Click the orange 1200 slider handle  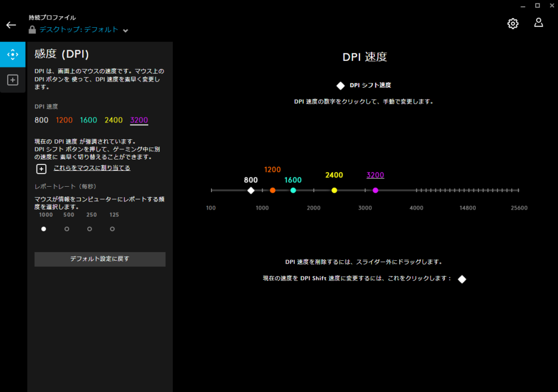pos(272,191)
